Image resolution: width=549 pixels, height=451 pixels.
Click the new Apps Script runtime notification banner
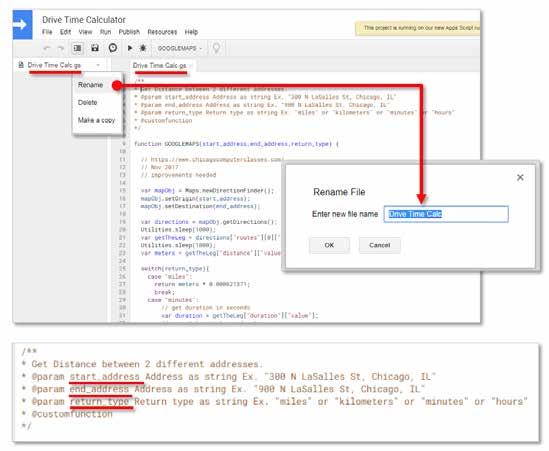418,28
